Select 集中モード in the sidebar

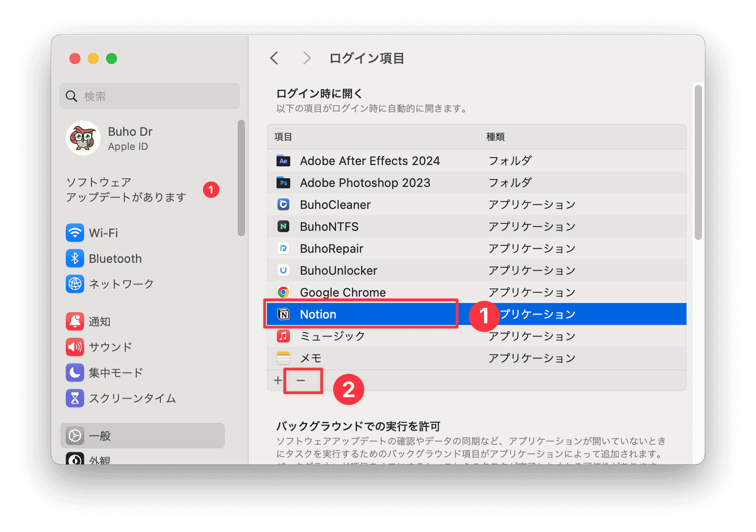click(143, 372)
